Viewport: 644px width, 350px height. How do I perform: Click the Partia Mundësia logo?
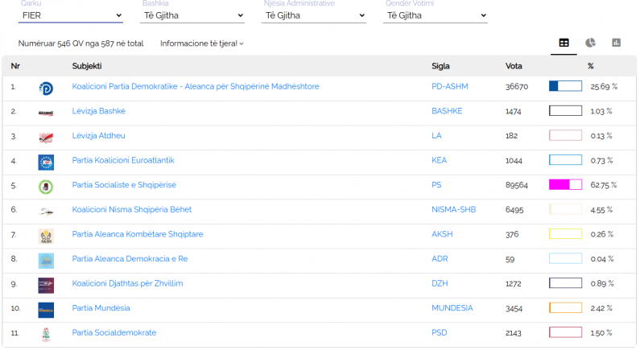46,311
